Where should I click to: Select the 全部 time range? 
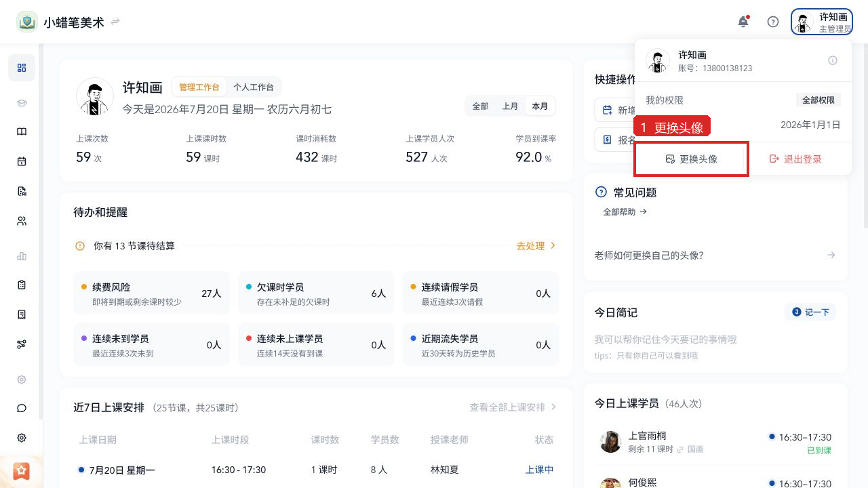[481, 106]
